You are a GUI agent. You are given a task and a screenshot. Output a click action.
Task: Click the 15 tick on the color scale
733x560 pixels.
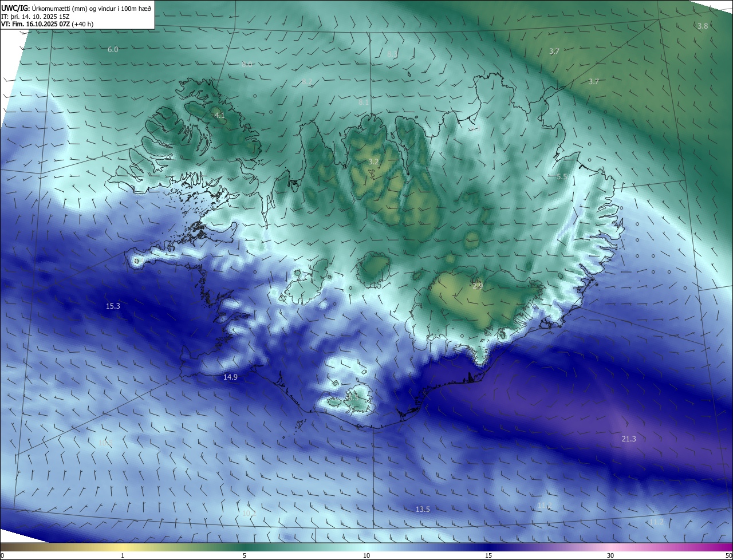pos(488,555)
